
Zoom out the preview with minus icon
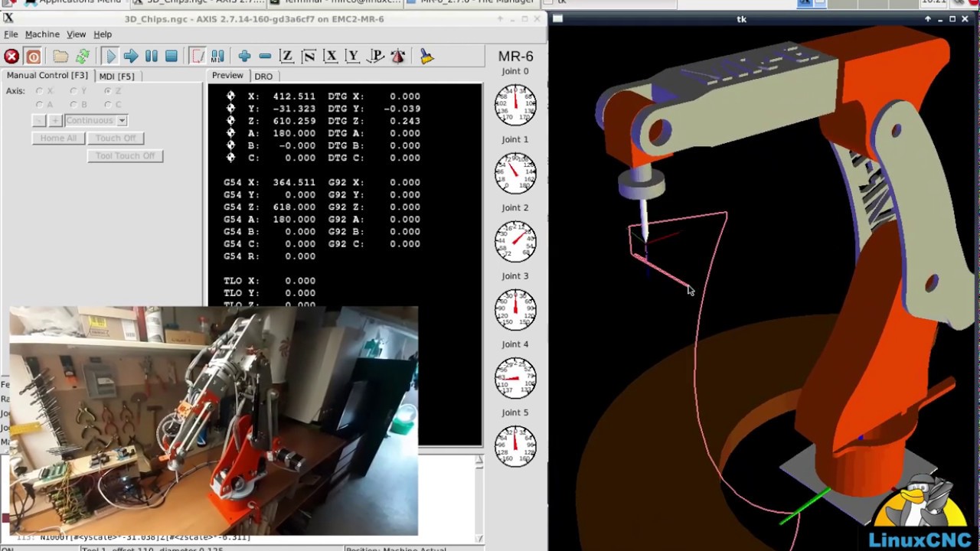pos(265,56)
